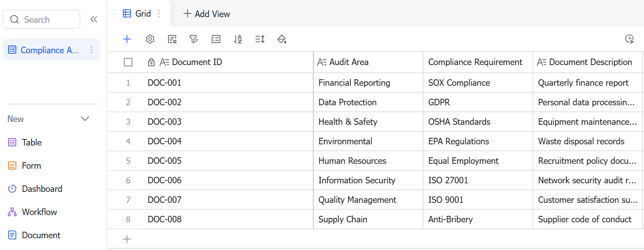This screenshot has height=250, width=644.
Task: Open the fill color paint bucket icon
Action: [282, 39]
